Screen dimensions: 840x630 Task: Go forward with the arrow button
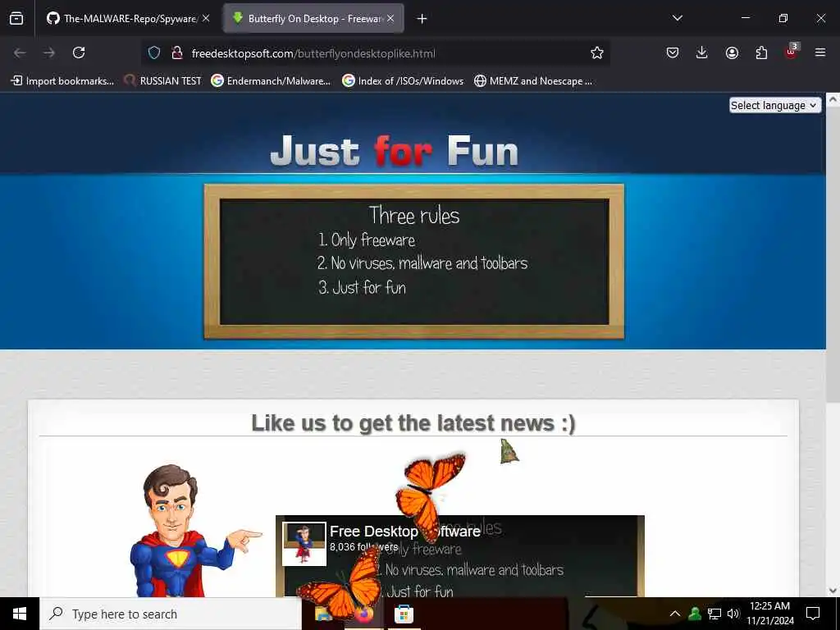[49, 52]
